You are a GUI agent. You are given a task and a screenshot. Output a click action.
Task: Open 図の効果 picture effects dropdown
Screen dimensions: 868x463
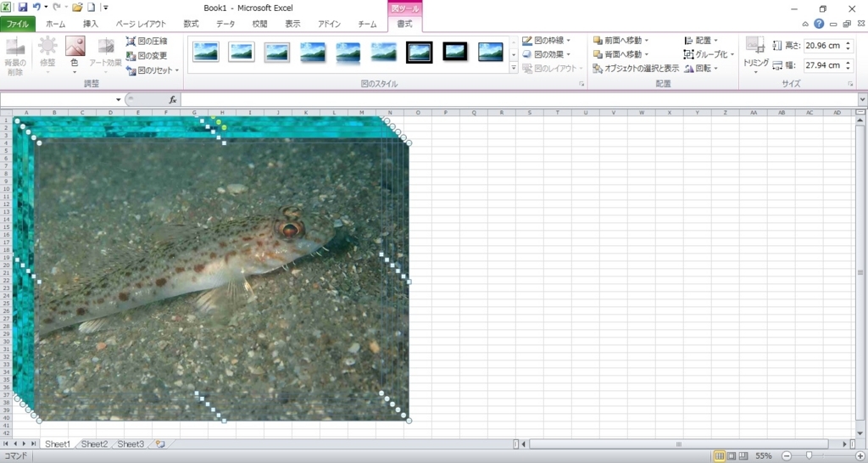tap(547, 54)
